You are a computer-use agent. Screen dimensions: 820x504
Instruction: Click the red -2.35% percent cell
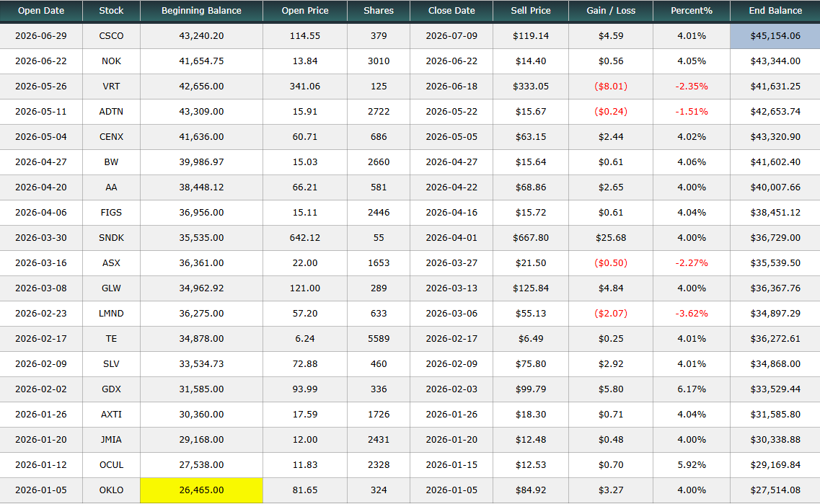click(x=692, y=87)
